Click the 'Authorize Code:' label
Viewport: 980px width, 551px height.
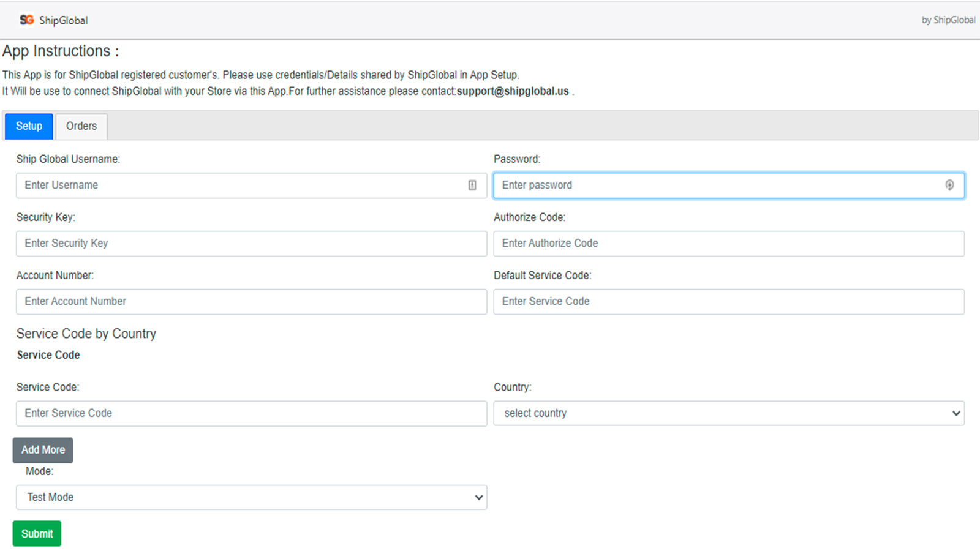530,217
